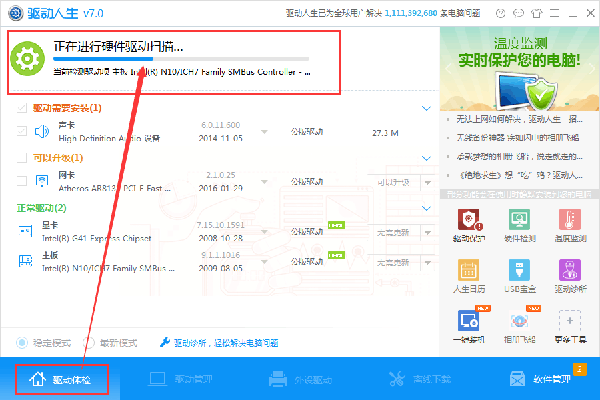Image resolution: width=600 pixels, height=400 pixels.
Task: Click the 主板 motherboard icon
Action: tap(26, 261)
